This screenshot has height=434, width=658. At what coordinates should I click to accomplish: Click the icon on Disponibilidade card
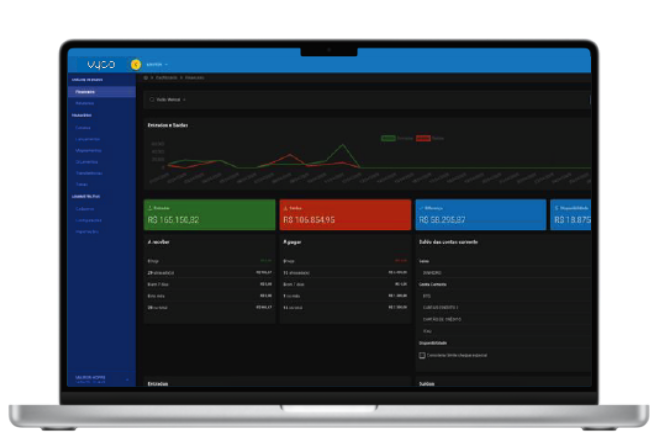556,206
